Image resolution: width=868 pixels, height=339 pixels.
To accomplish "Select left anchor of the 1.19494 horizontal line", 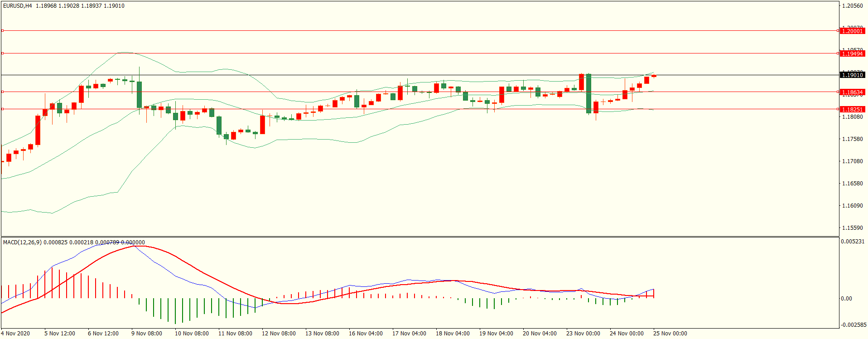I will (2, 53).
